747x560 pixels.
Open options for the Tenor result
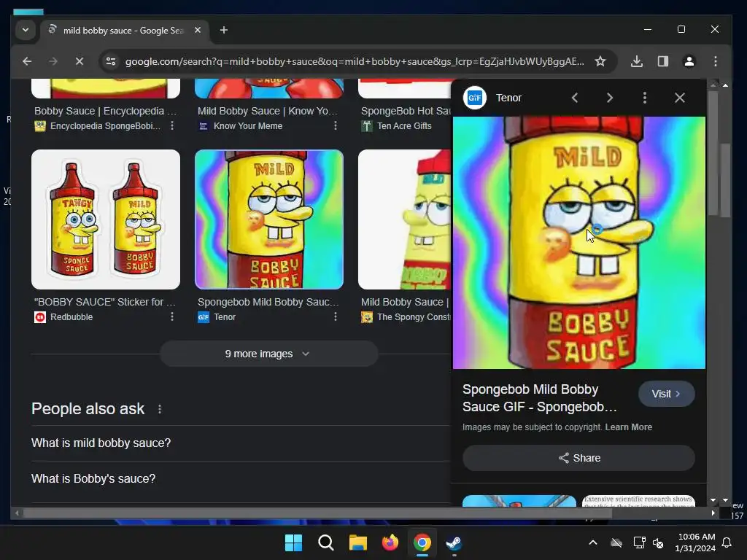pos(336,316)
